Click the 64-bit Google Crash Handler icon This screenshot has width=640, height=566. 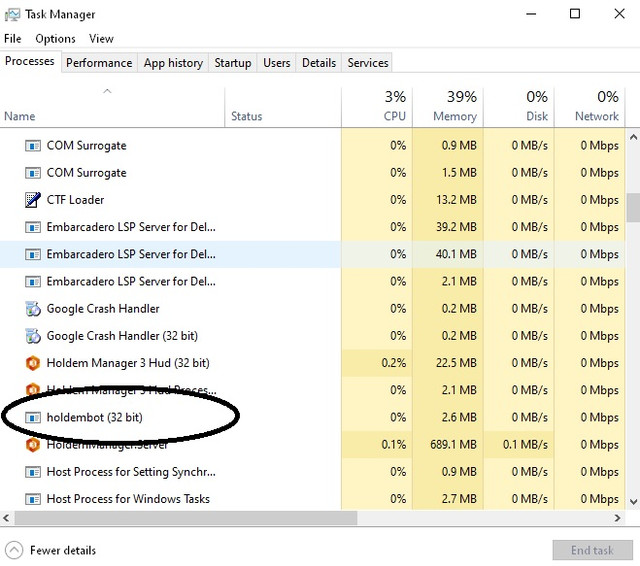33,309
